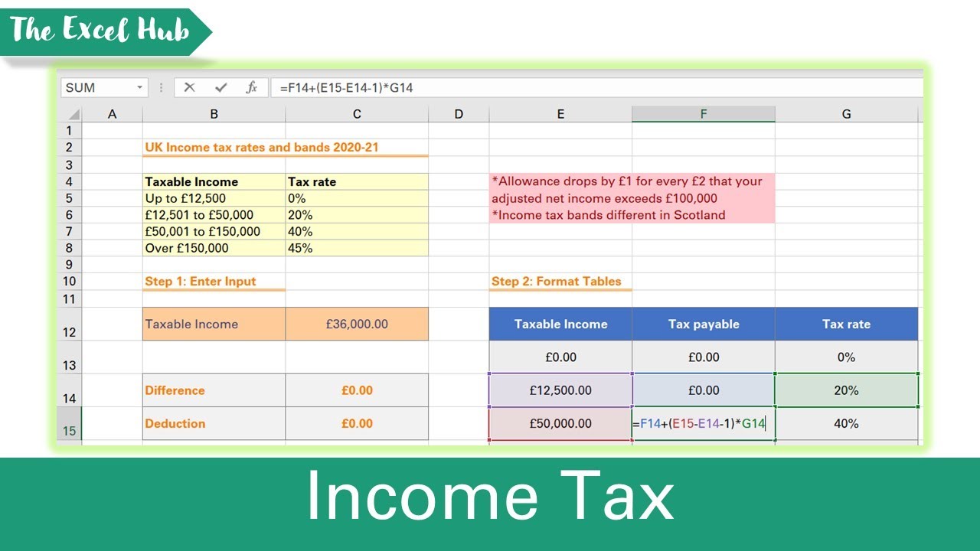Image resolution: width=980 pixels, height=551 pixels.
Task: Click the yellow 'Tax rate' header cell
Action: pos(357,181)
